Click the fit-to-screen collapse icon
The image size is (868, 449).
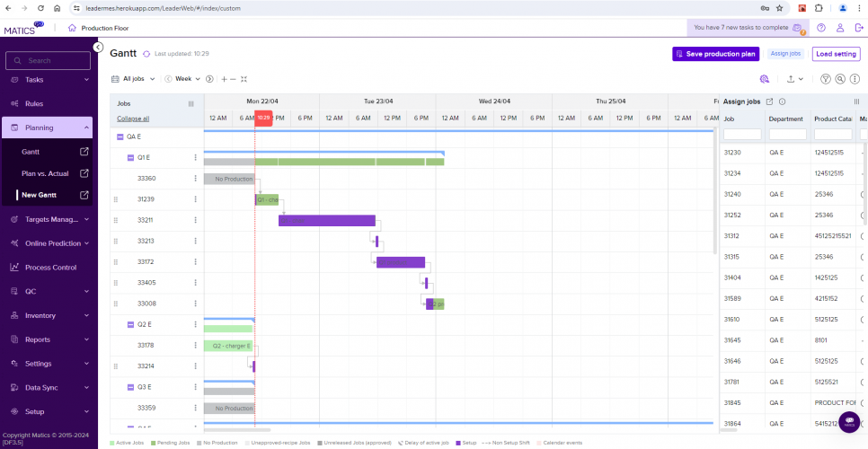coord(244,79)
